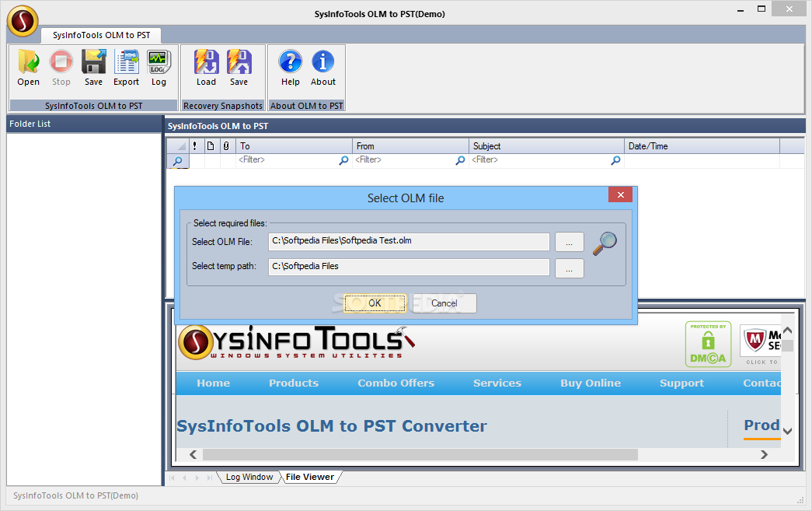Click the web viewer scroll up arrow
Screen dimensions: 812x511
coord(788,330)
